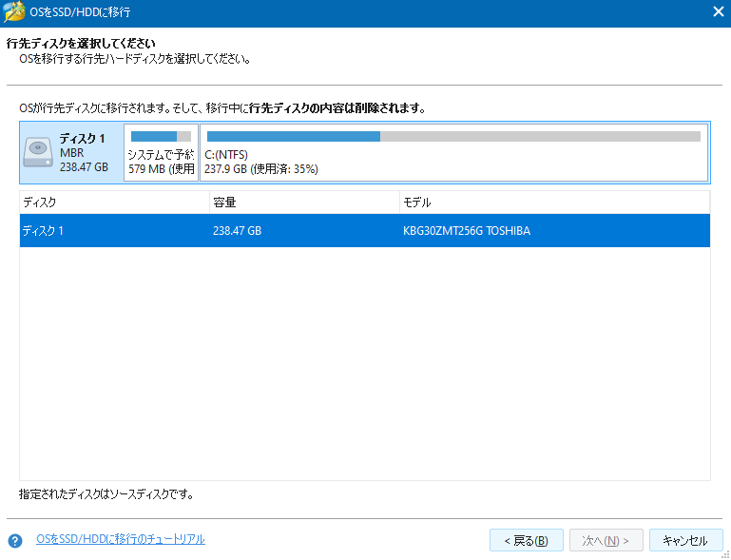Close the OS migration wizard window

718,11
